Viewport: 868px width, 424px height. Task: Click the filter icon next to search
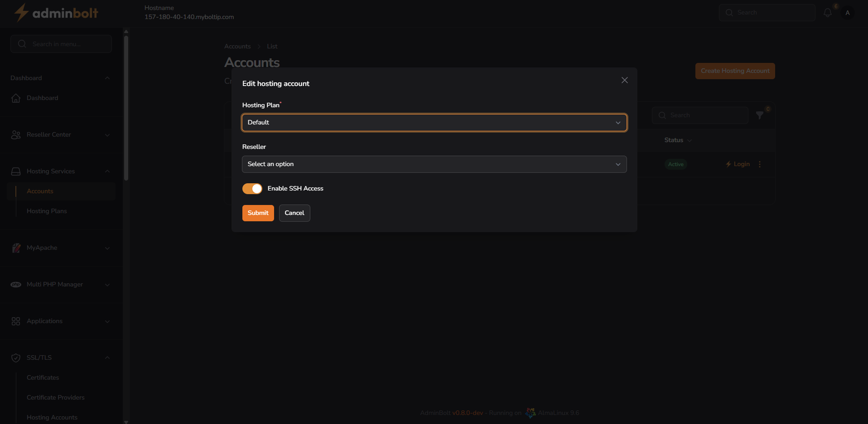tap(759, 115)
